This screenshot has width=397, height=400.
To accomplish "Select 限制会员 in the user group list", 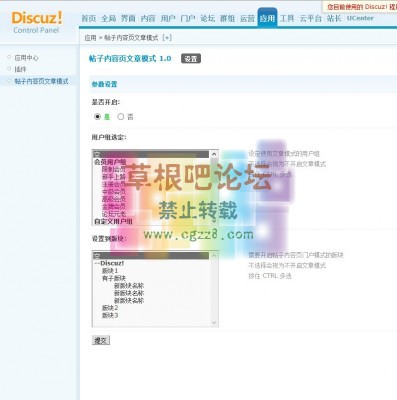I will [x=114, y=169].
